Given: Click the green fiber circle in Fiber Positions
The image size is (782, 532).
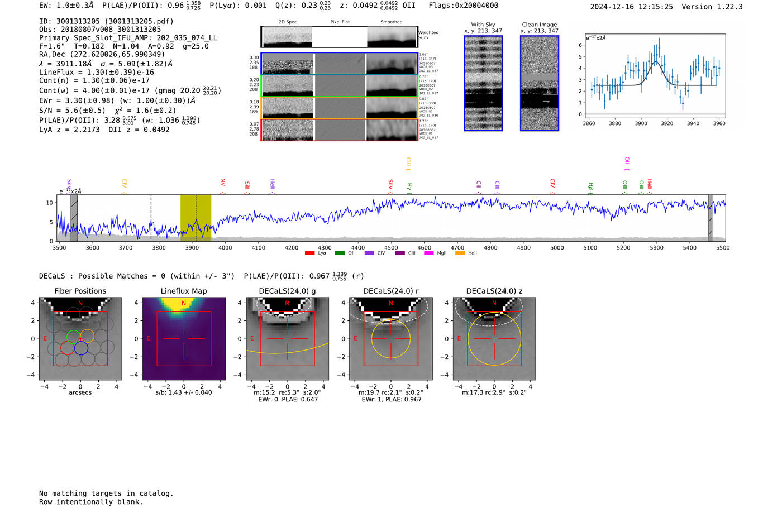Looking at the screenshot, I should [x=73, y=337].
